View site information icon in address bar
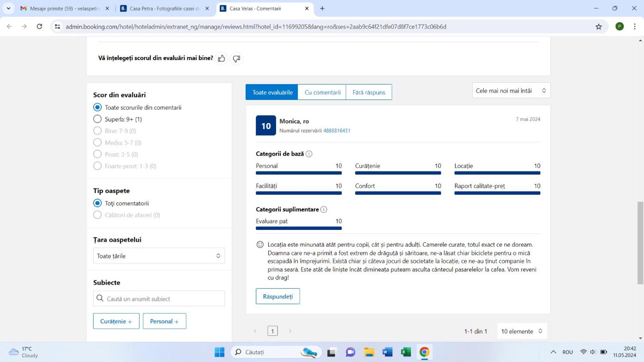The image size is (644, 362). pos(57,26)
